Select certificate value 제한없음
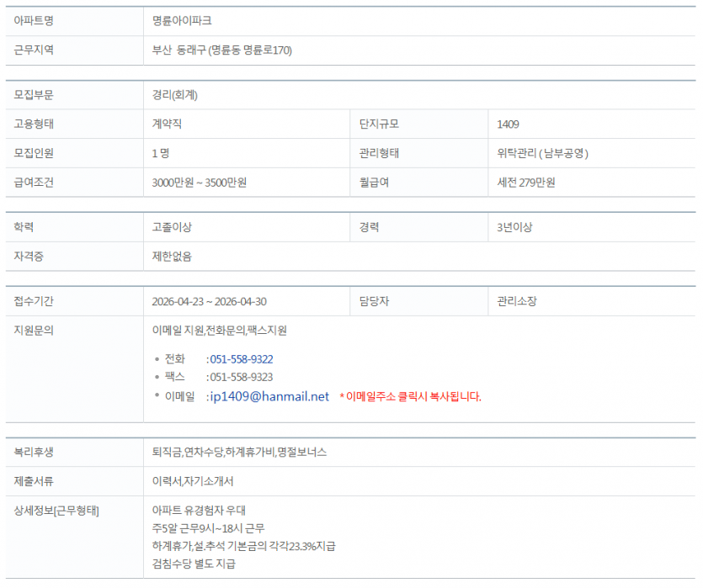Viewport: 703px width, 588px height. point(172,257)
